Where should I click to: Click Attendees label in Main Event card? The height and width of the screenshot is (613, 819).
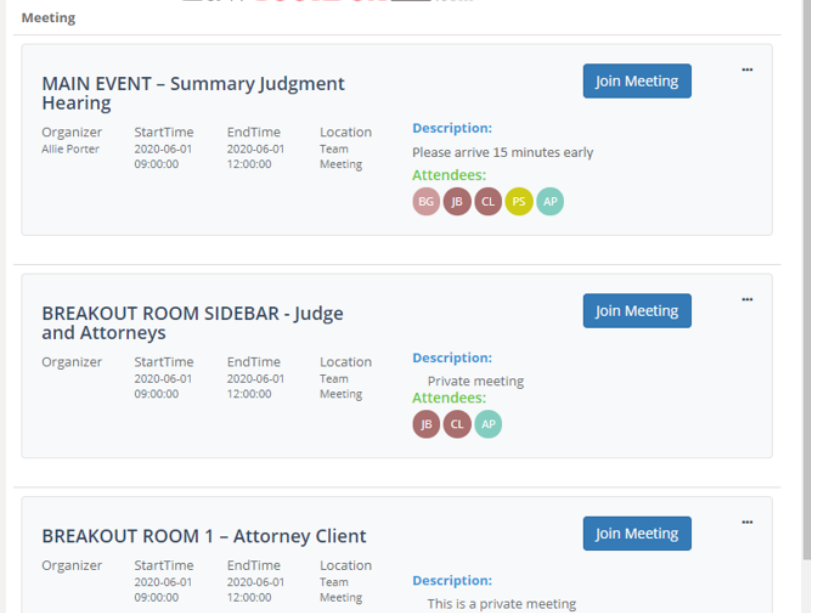click(x=449, y=175)
